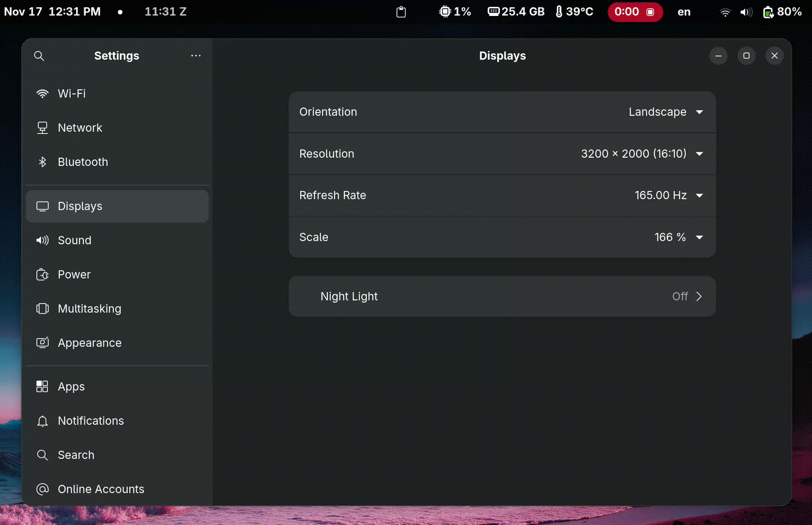Open the Notifications settings panel
812x525 pixels.
118,421
